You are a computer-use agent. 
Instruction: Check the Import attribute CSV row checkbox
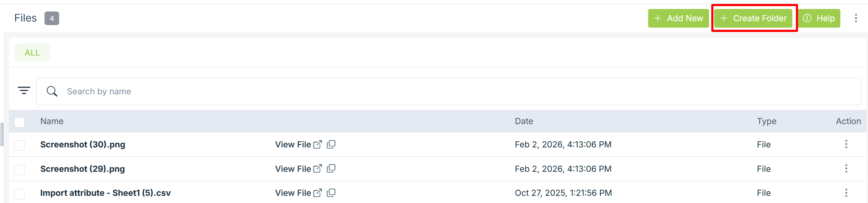20,194
